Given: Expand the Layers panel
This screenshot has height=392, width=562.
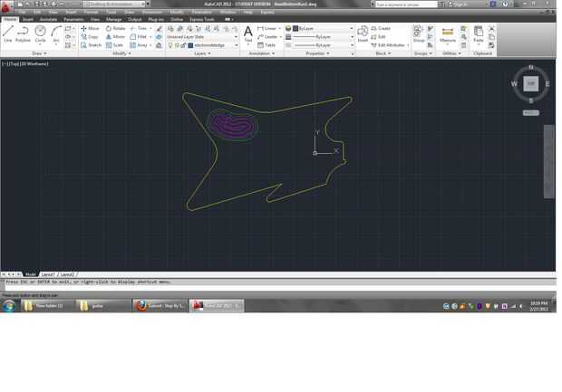Looking at the screenshot, I should pyautogui.click(x=202, y=53).
